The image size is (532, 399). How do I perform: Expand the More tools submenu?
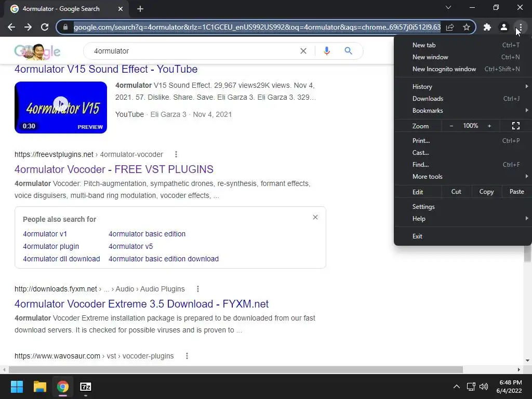pyautogui.click(x=463, y=177)
